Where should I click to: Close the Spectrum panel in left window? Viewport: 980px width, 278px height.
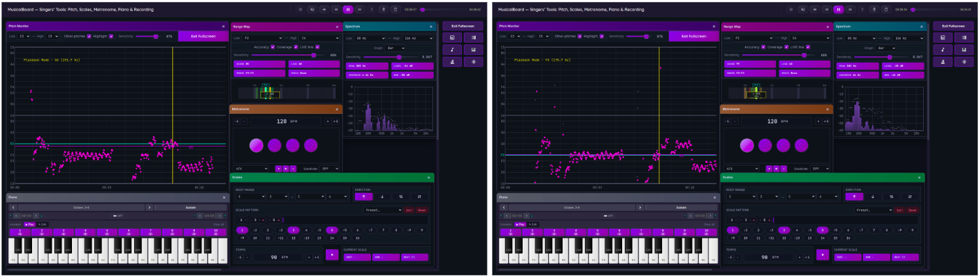click(432, 27)
